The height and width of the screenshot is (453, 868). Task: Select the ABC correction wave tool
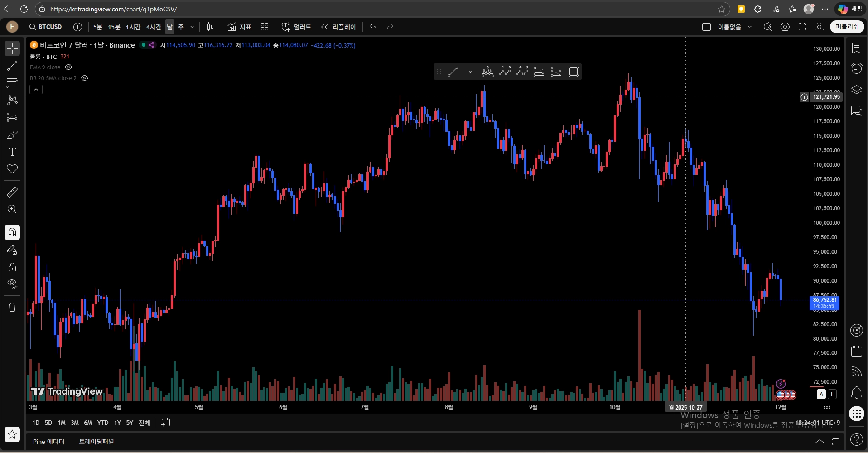pyautogui.click(x=522, y=72)
